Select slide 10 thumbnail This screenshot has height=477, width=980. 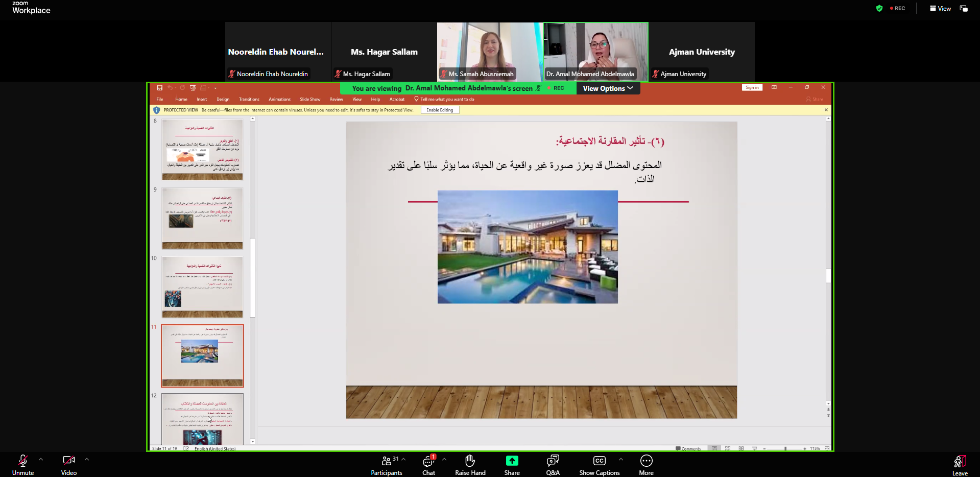pos(202,287)
